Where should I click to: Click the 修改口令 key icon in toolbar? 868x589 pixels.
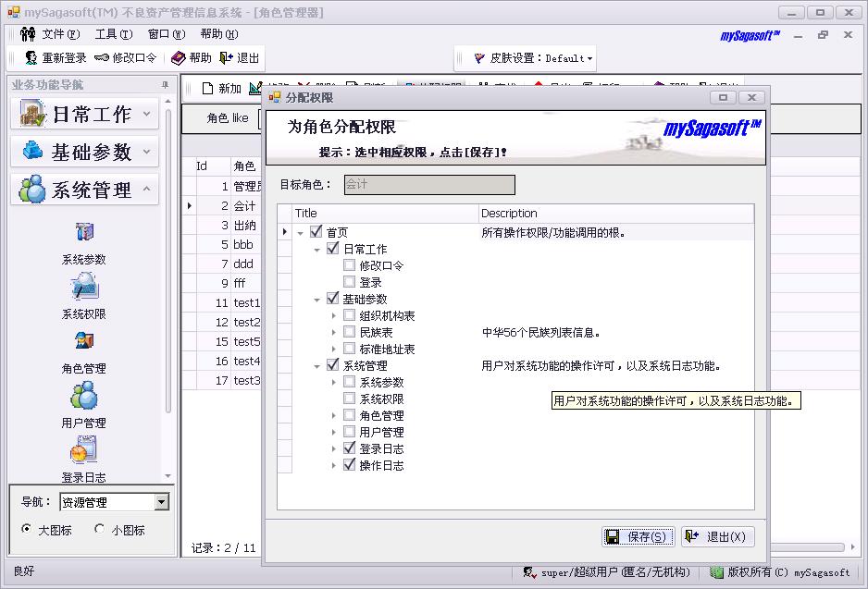click(x=101, y=57)
